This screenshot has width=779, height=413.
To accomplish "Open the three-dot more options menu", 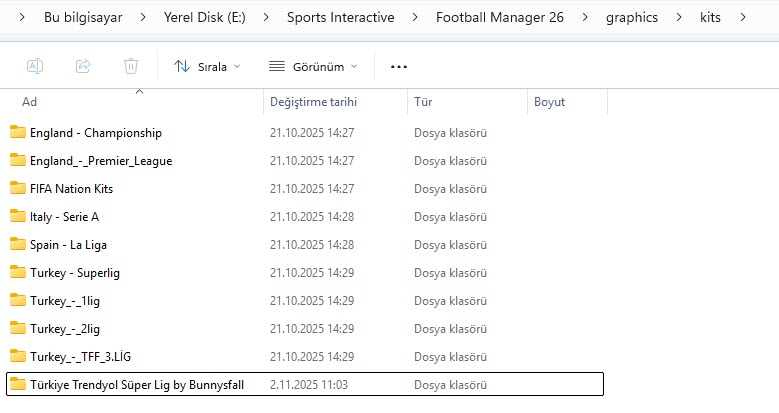I will tap(399, 66).
